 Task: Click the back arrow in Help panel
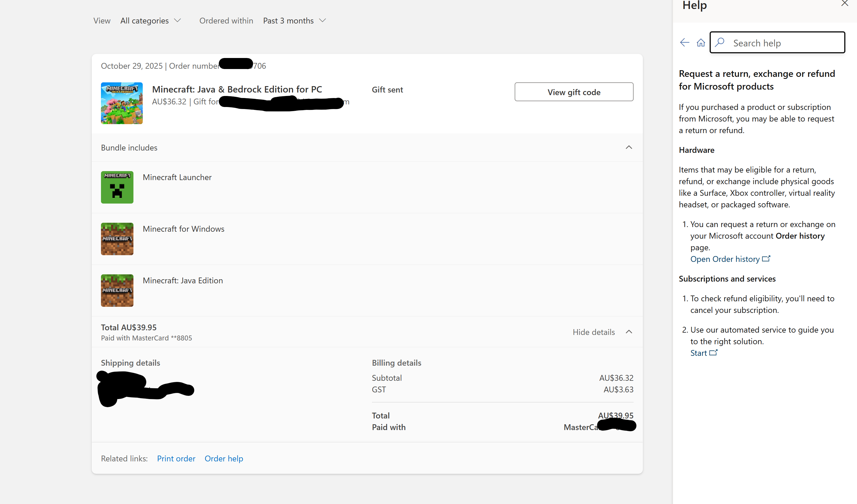click(684, 42)
